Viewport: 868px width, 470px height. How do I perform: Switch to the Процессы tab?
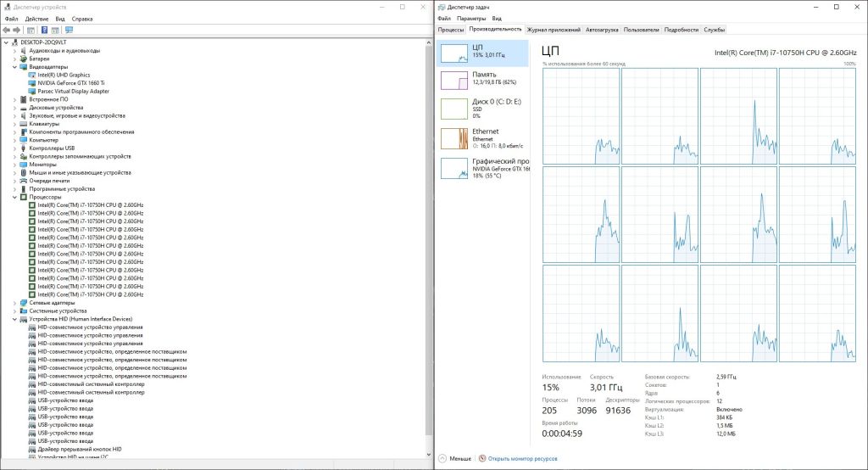451,30
